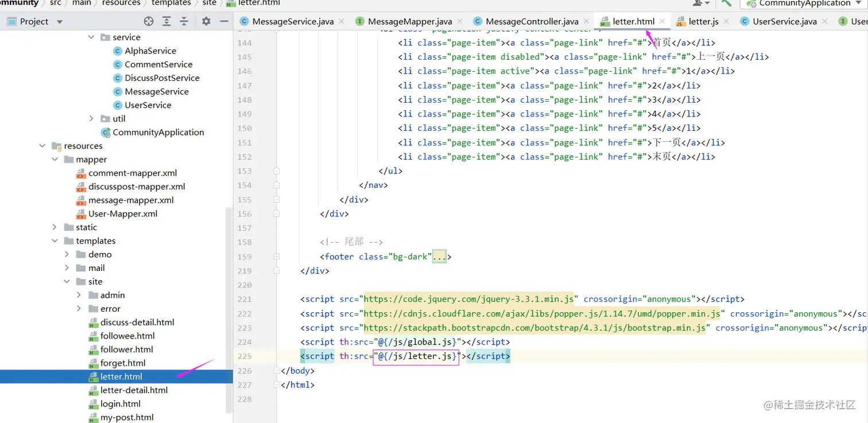This screenshot has width=868, height=423.
Task: Click the Collapse All icon in Project panel
Action: coord(184,21)
